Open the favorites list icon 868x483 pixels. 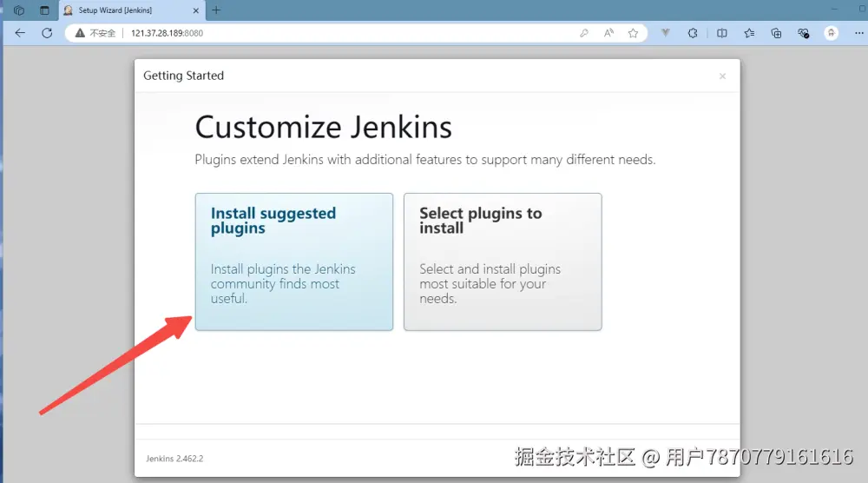point(749,33)
